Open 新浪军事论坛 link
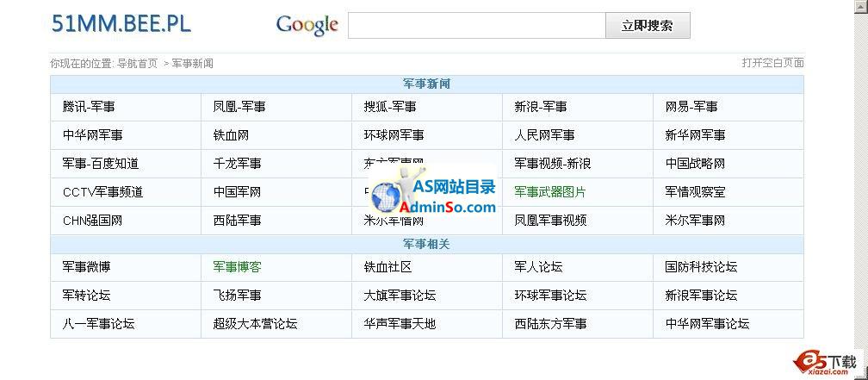868x380 pixels. point(701,296)
